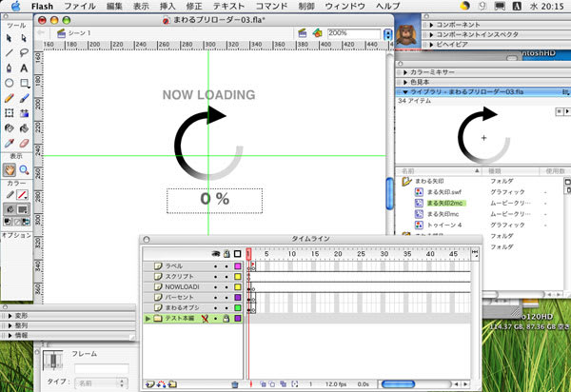Viewport: 571px width, 392px height.
Task: Click the シーン 1 scene label
Action: pos(79,33)
